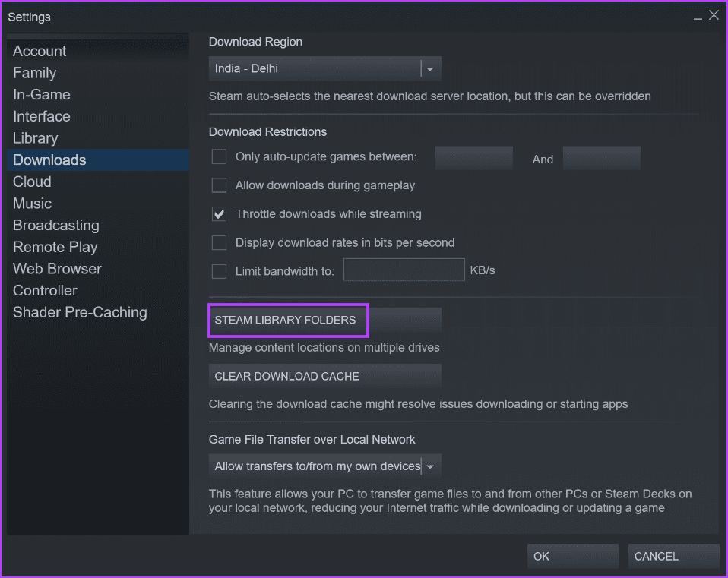Viewport: 728px width, 578px height.
Task: Open the auto-update start time dropdown
Action: click(474, 158)
